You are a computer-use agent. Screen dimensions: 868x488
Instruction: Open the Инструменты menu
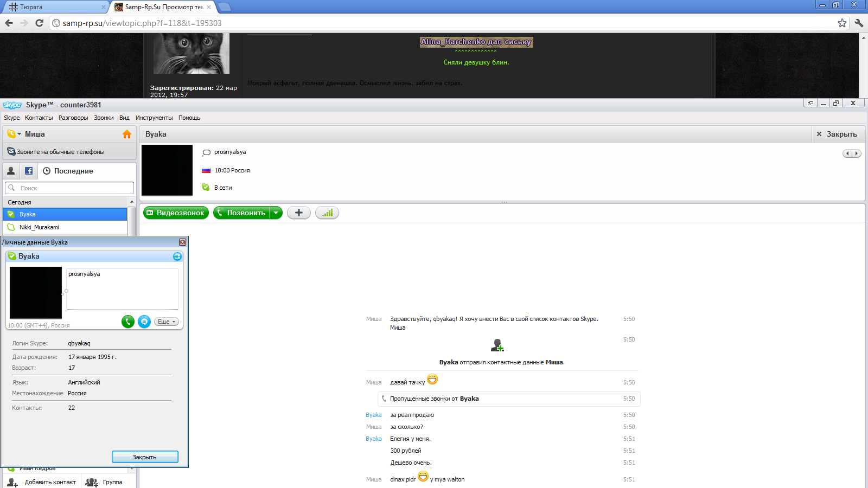pyautogui.click(x=154, y=118)
